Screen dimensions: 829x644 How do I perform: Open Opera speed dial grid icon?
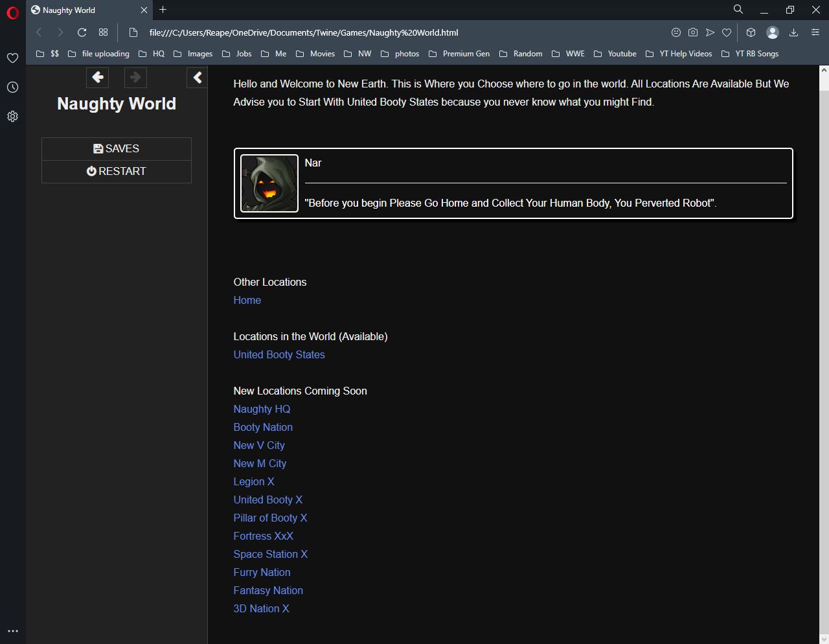point(103,32)
